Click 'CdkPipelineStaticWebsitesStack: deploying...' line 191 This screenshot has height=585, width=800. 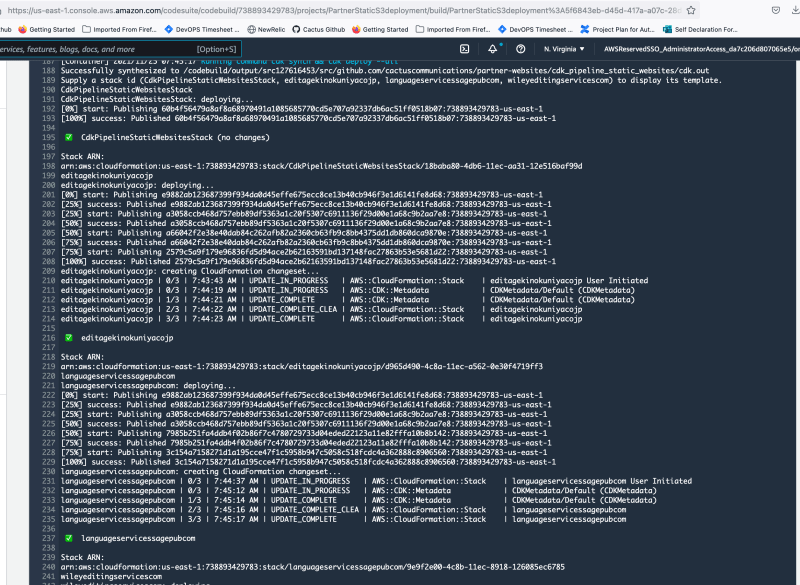coord(157,99)
